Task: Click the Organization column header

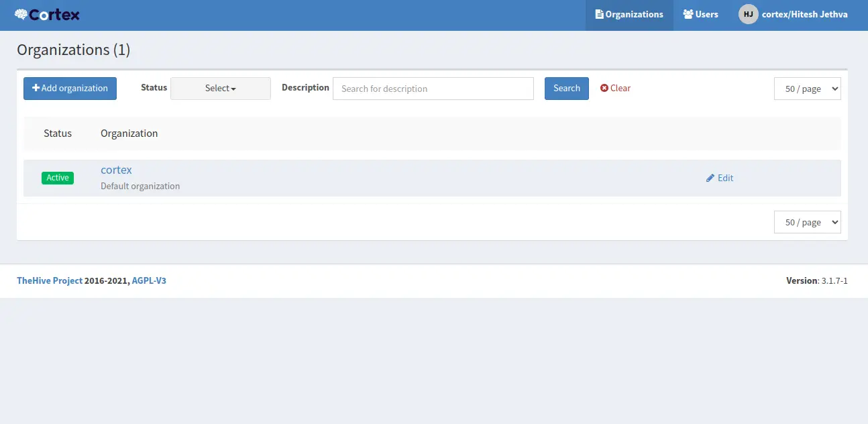Action: coord(129,134)
